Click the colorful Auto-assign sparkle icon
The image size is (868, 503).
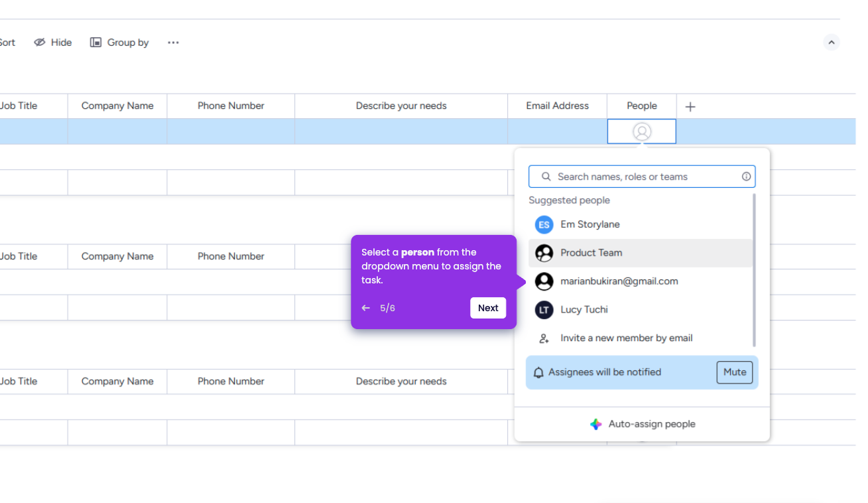coord(596,424)
